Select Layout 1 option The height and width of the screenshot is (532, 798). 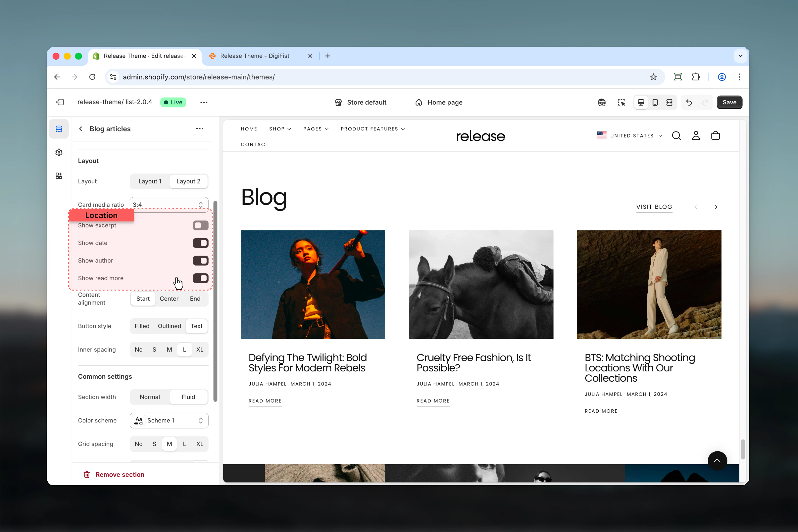[150, 181]
